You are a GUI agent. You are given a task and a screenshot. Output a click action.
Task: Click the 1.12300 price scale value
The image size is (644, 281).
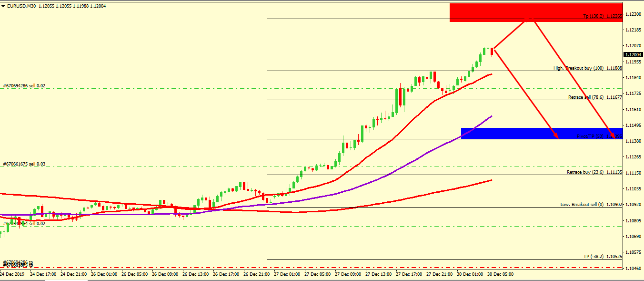[633, 14]
